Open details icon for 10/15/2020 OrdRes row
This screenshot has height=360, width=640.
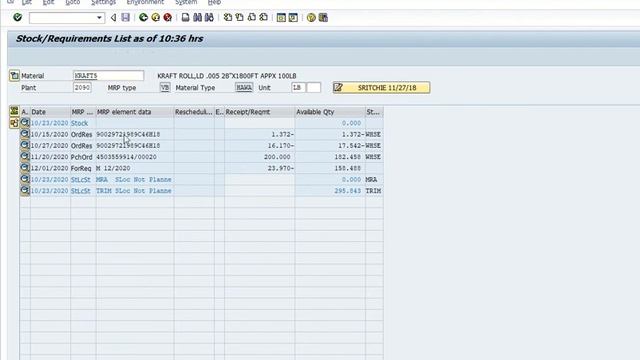pyautogui.click(x=25, y=134)
